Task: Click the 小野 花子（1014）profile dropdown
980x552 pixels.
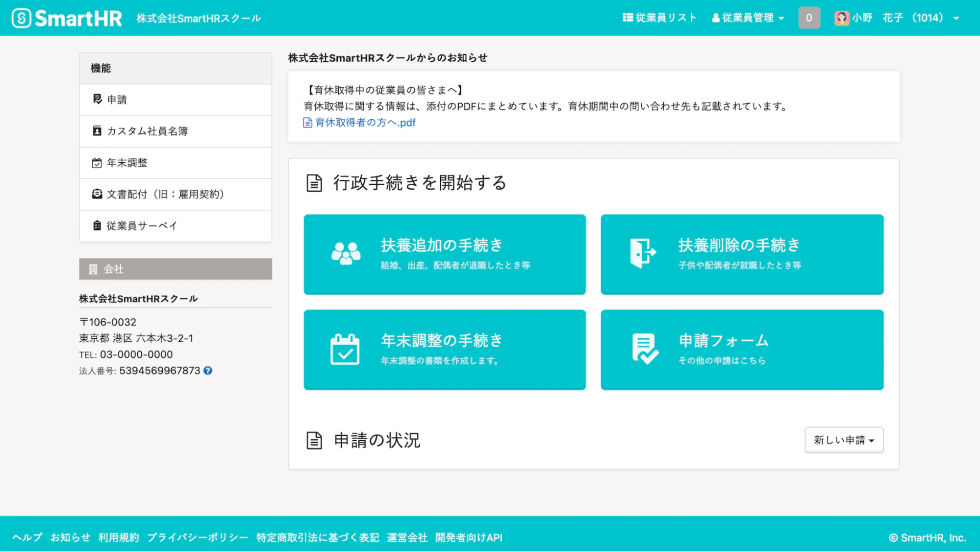Action: click(901, 18)
